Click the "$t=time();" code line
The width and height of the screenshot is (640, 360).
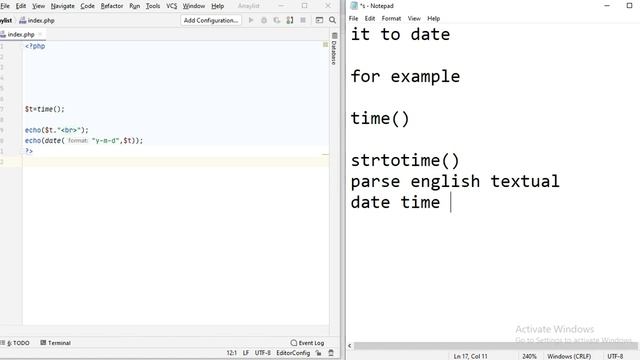[44, 109]
